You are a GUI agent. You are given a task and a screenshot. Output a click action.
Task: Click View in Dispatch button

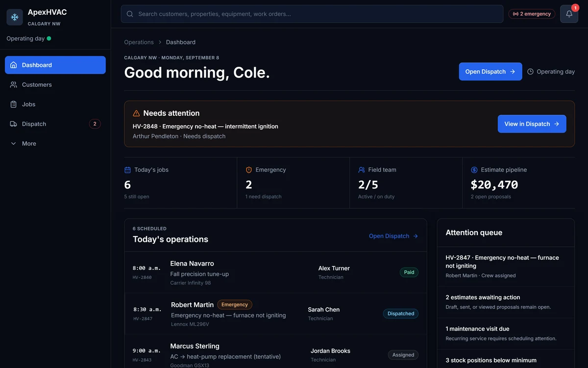532,124
